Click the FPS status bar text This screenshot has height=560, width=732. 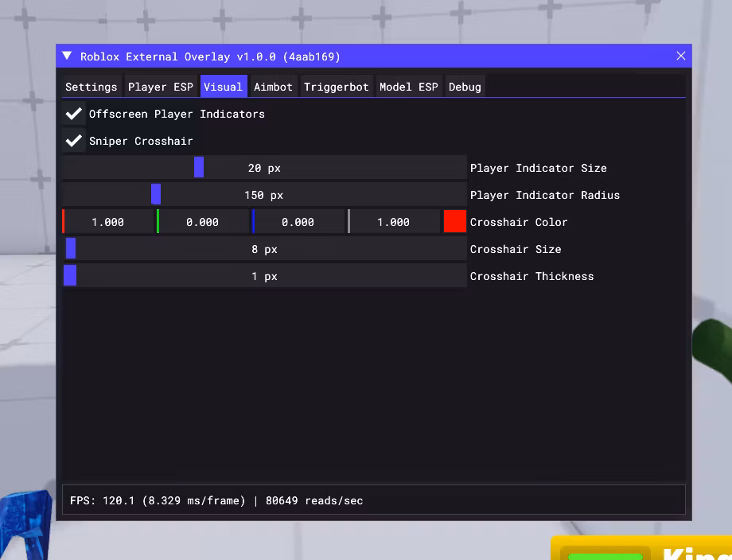(216, 500)
